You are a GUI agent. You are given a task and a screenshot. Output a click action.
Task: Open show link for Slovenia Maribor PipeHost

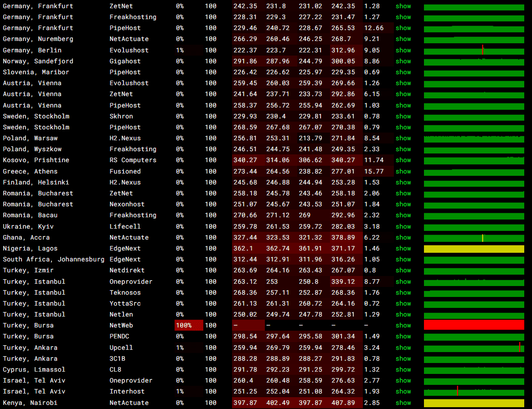[x=403, y=72]
